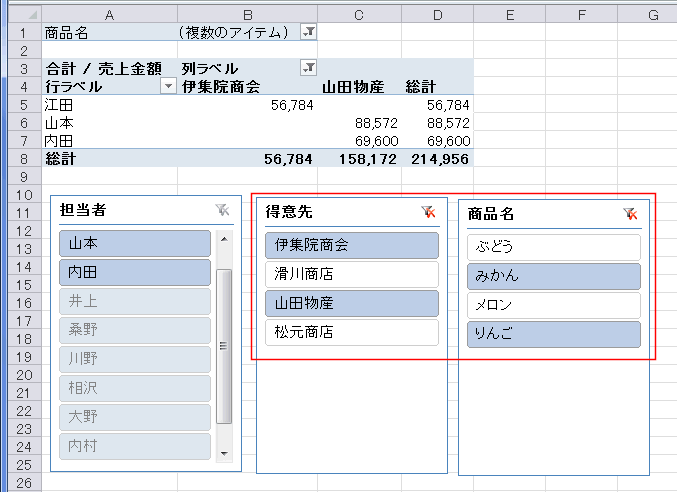Screen dimensions: 677x492
Task: Click the 商品名 slicer title
Action: click(x=491, y=214)
